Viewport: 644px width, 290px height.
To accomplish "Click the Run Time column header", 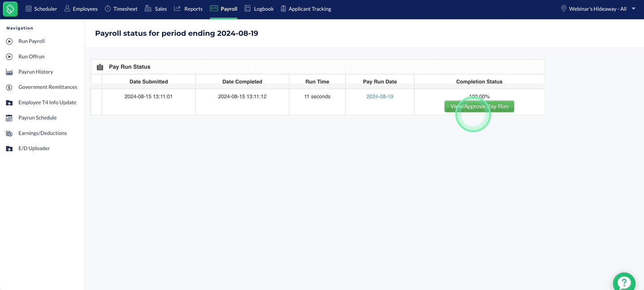I will [317, 82].
